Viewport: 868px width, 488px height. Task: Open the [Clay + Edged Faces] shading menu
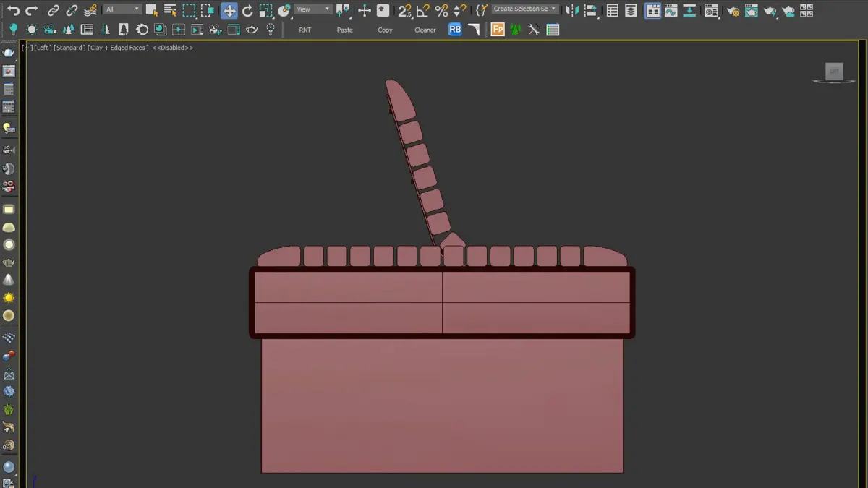tap(118, 48)
